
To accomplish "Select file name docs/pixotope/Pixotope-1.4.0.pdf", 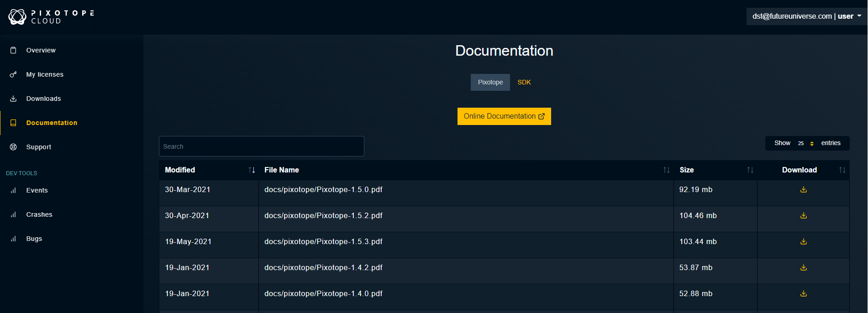I will pyautogui.click(x=323, y=294).
